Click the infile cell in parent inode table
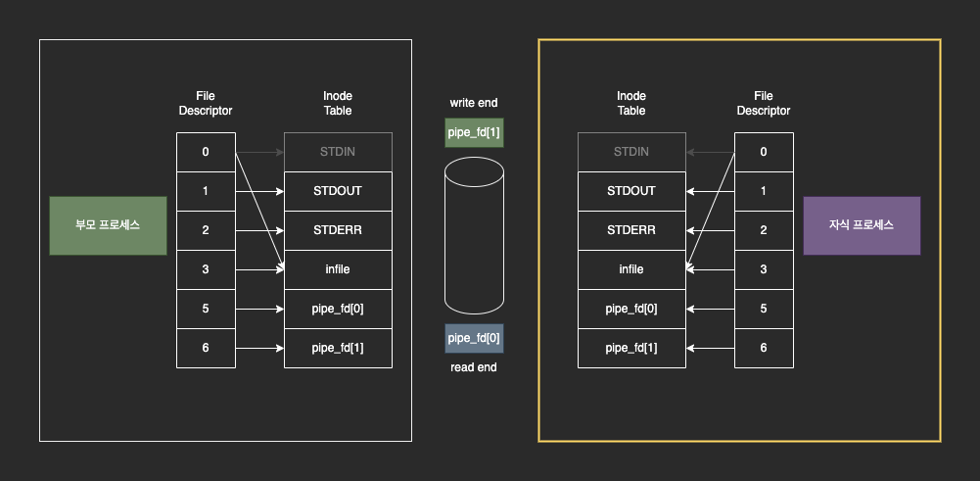The width and height of the screenshot is (980, 481). [338, 269]
